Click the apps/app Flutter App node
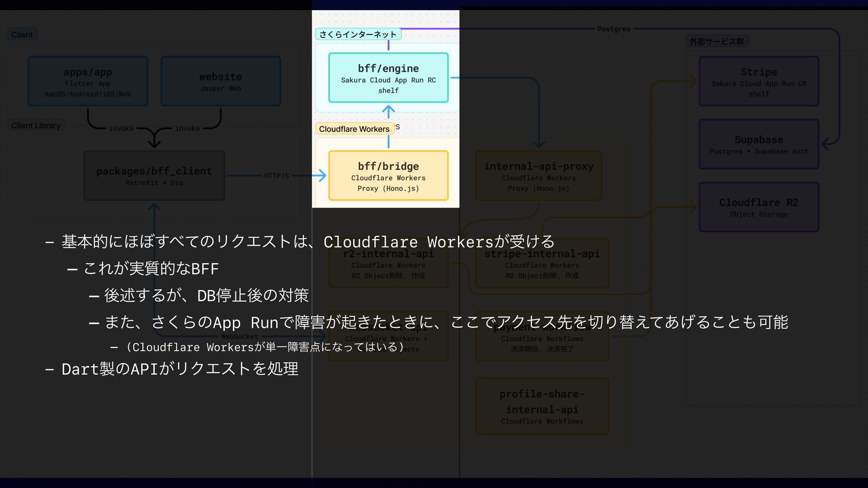Screen dimensions: 868x488 click(88, 81)
